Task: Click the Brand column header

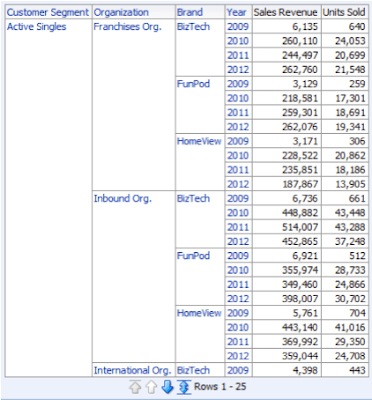Action: click(x=190, y=12)
